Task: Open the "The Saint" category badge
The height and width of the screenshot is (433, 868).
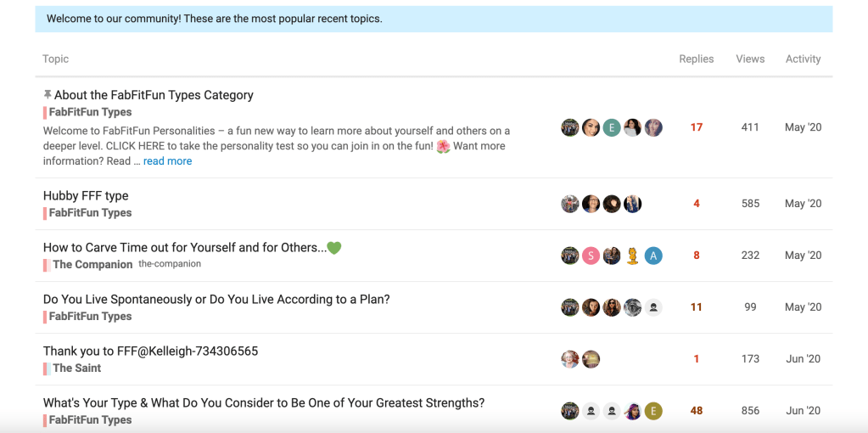Action: click(76, 368)
